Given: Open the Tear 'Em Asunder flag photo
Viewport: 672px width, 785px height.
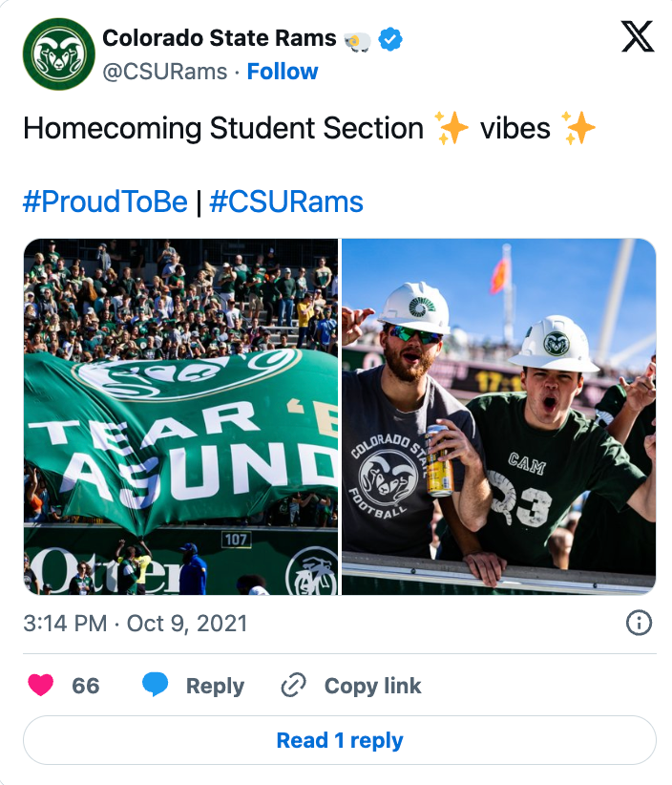Looking at the screenshot, I should click(180, 416).
